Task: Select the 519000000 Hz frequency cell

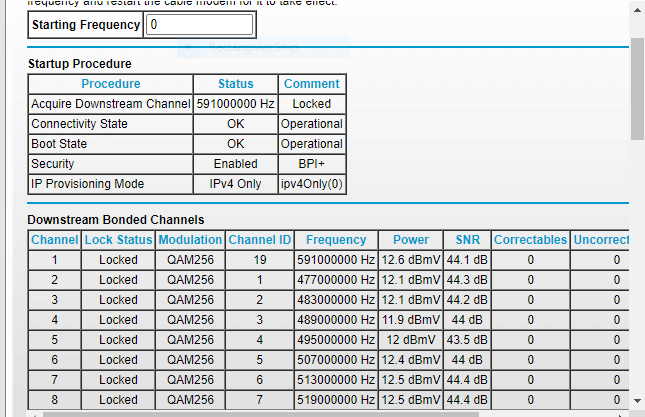Action: 336,400
